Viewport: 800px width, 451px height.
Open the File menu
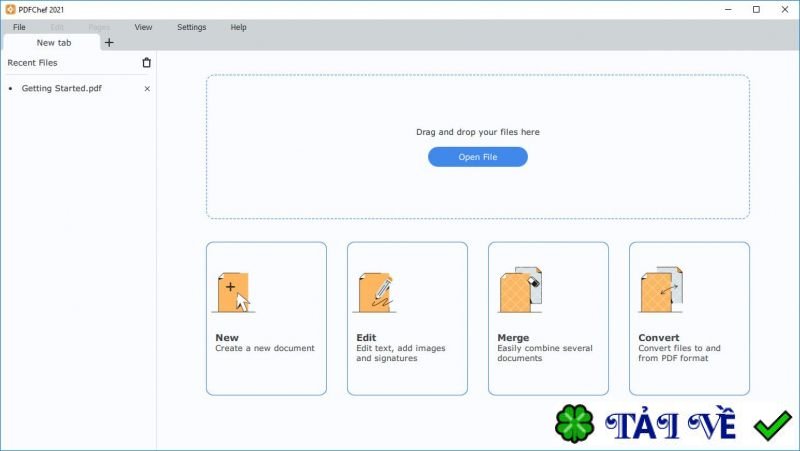click(19, 27)
